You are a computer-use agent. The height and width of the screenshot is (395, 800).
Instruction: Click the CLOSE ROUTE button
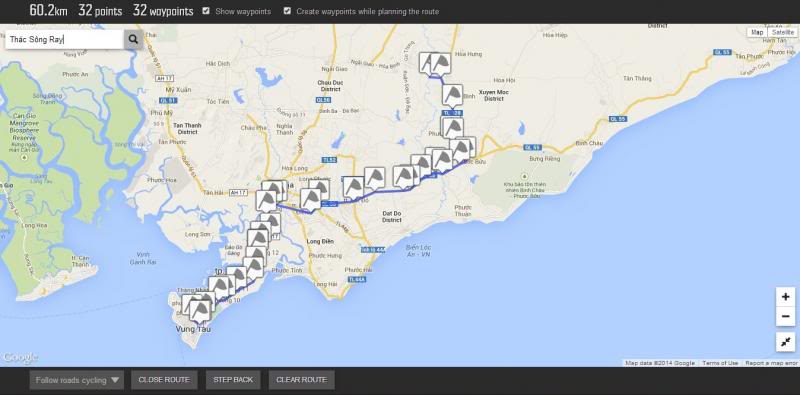164,380
